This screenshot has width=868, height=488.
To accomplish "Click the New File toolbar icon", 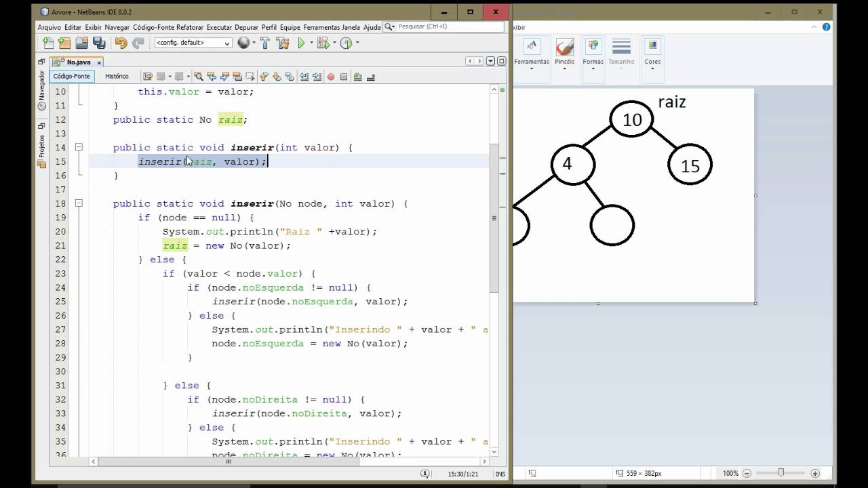I will click(x=47, y=43).
